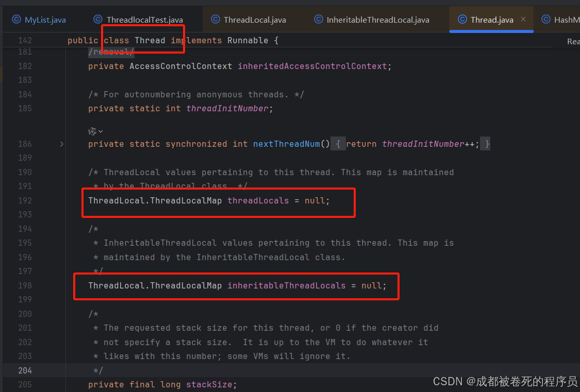Click the class icon on the active Thread.java tab
This screenshot has height=392, width=580.
pos(462,20)
